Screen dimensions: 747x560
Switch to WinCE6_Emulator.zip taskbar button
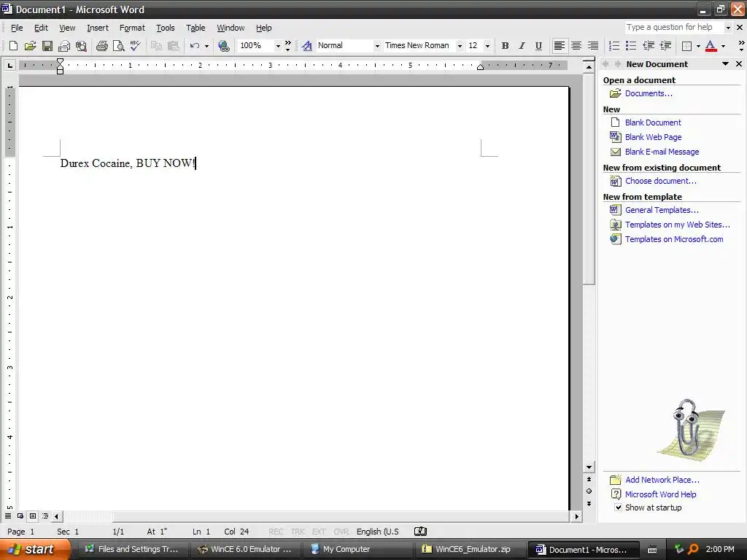(471, 550)
